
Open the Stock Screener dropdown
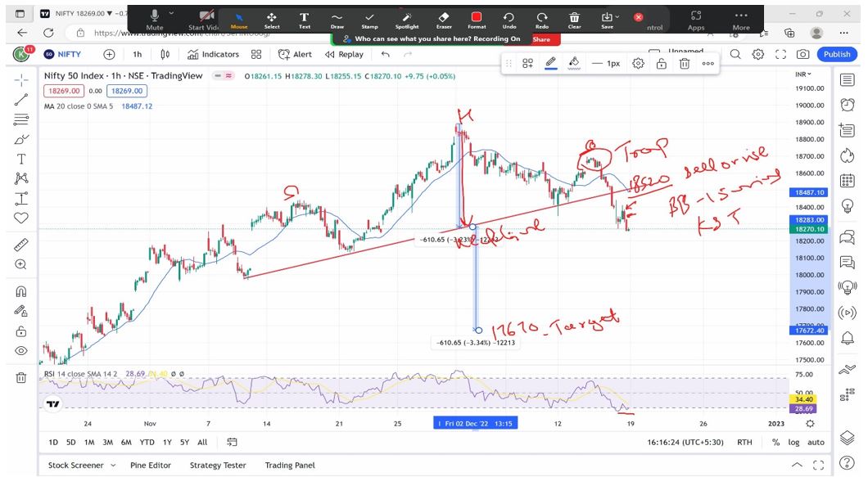point(81,466)
